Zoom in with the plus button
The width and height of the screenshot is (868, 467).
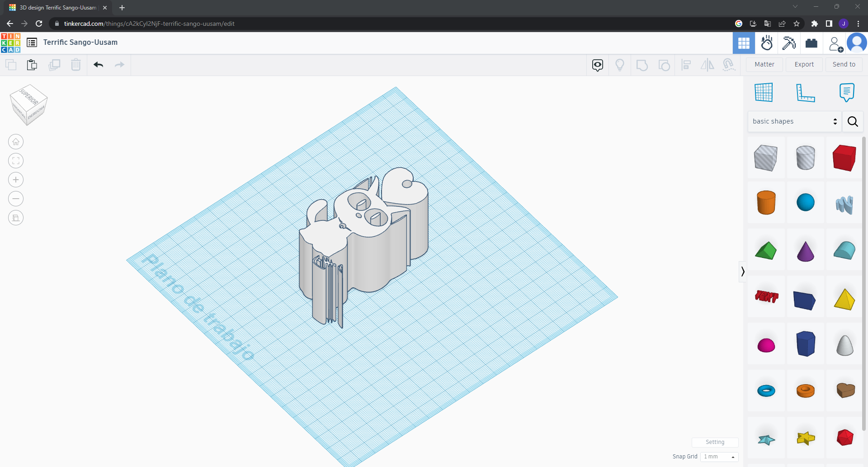(16, 180)
